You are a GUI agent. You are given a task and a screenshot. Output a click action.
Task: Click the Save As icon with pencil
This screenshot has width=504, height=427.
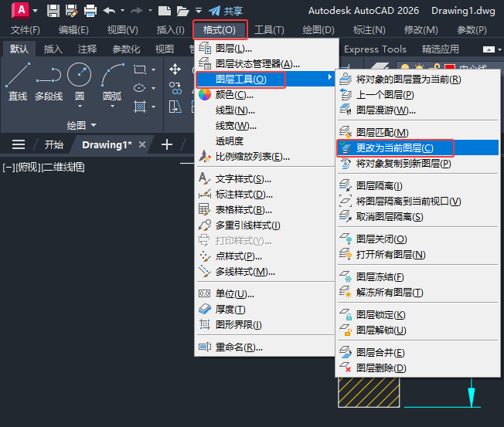pyautogui.click(x=71, y=11)
